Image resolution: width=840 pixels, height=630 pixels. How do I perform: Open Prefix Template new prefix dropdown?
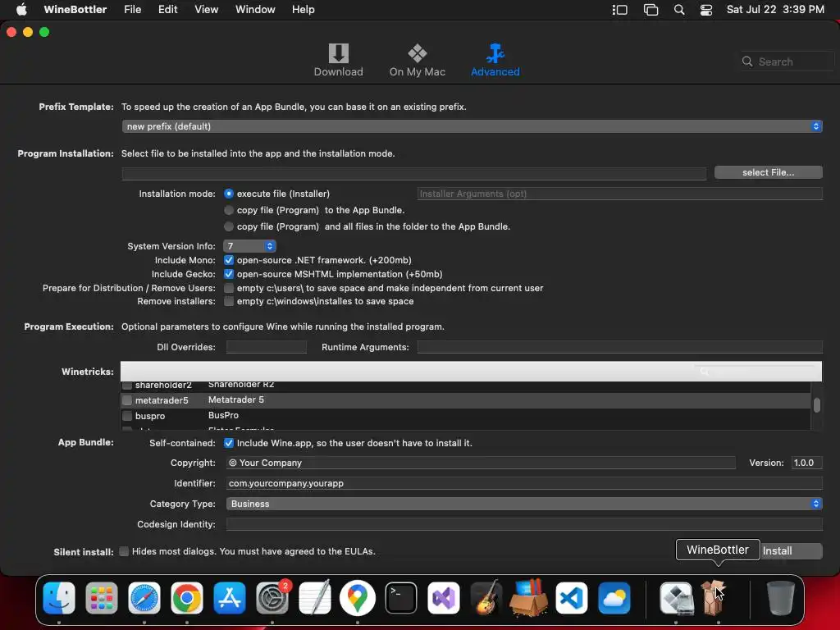pos(472,126)
